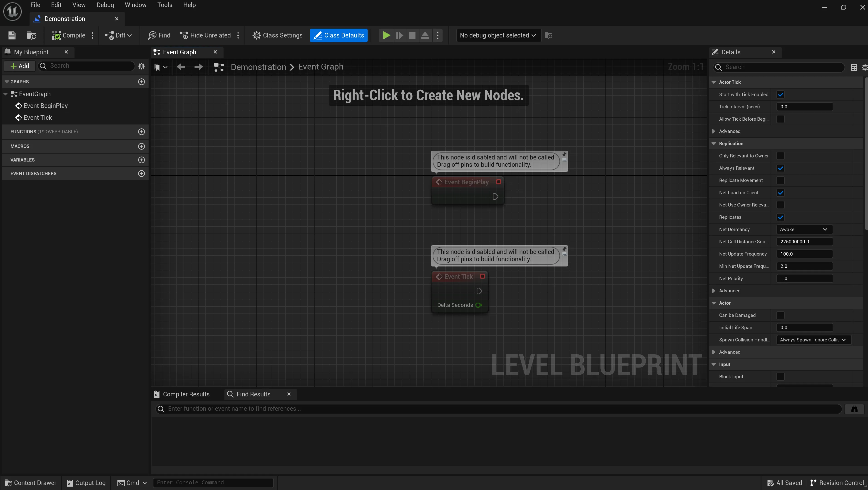Screen dimensions: 868x490
Task: Open Details property matrix table icon
Action: [x=854, y=67]
